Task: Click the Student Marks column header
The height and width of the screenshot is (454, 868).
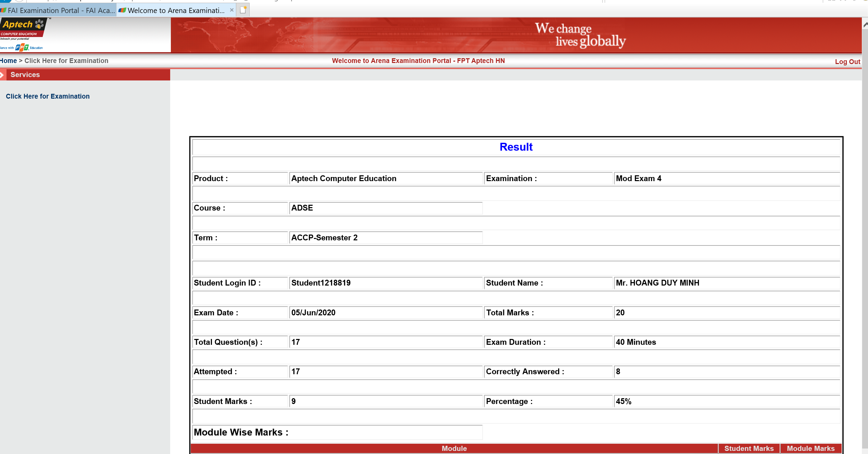Action: 749,449
